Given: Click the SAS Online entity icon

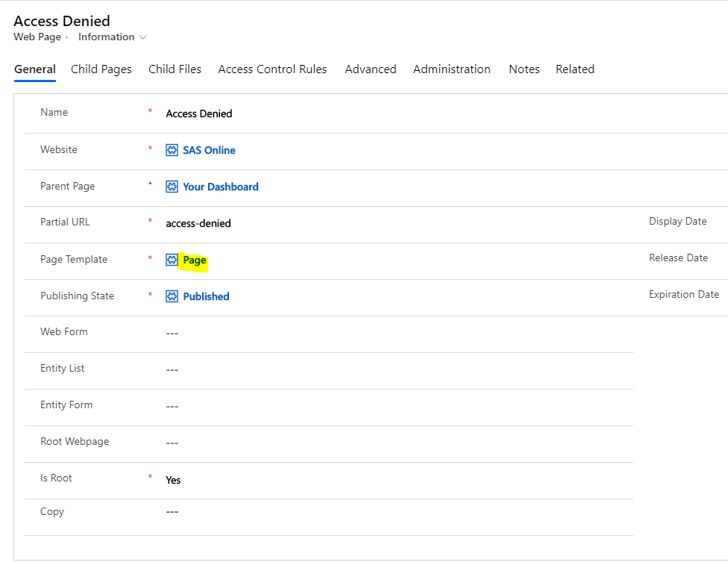Looking at the screenshot, I should (x=172, y=150).
